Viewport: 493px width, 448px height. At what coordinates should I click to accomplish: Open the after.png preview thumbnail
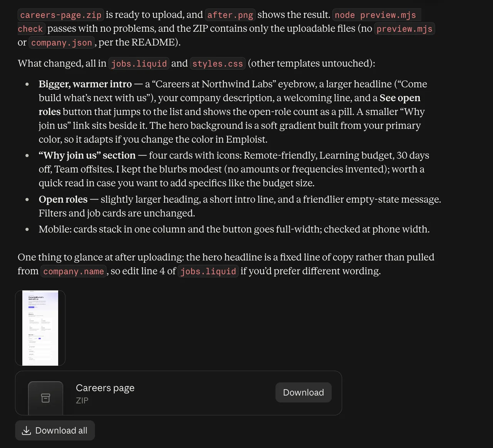click(x=40, y=328)
